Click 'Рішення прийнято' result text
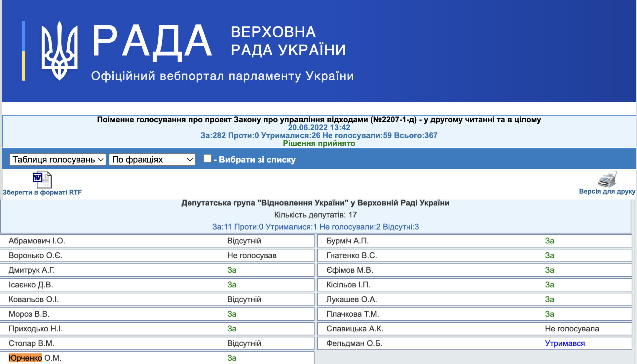The image size is (637, 364). click(x=319, y=143)
